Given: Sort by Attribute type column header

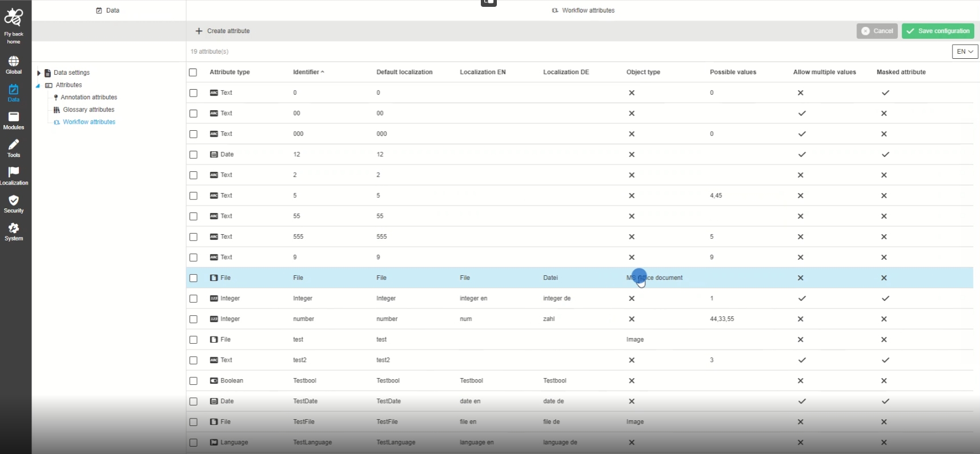Looking at the screenshot, I should click(x=230, y=72).
